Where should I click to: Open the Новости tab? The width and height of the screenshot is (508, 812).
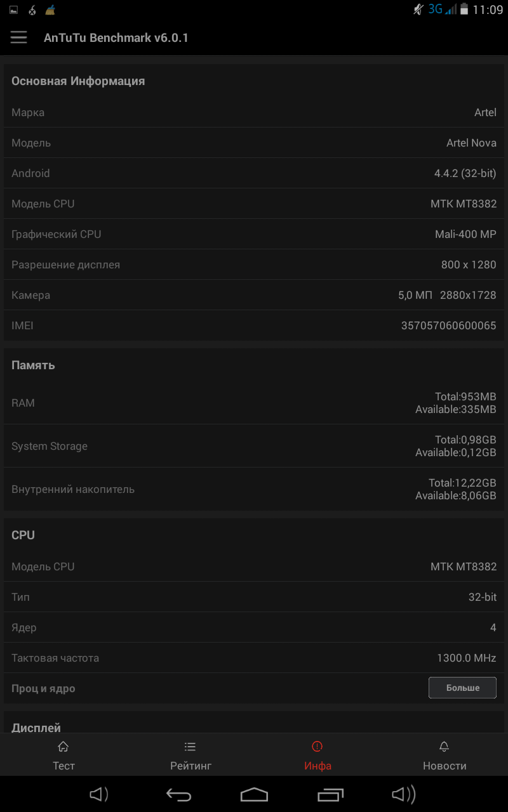[x=444, y=755]
